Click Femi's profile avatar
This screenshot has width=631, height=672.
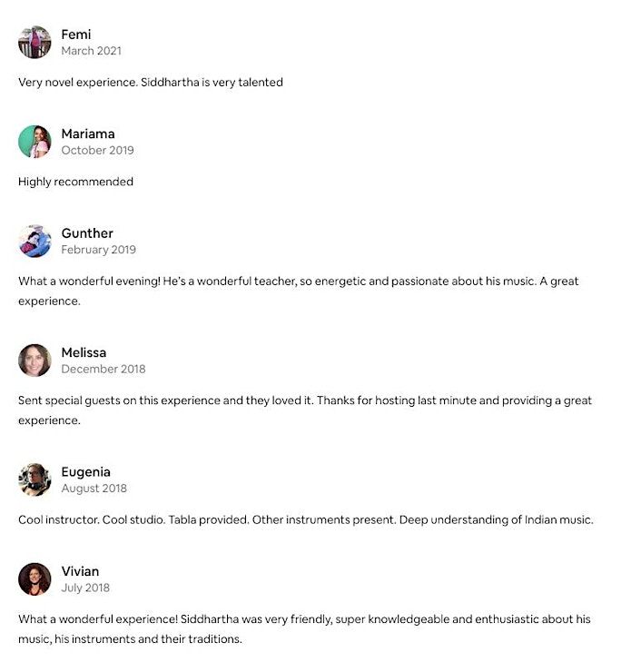[35, 42]
